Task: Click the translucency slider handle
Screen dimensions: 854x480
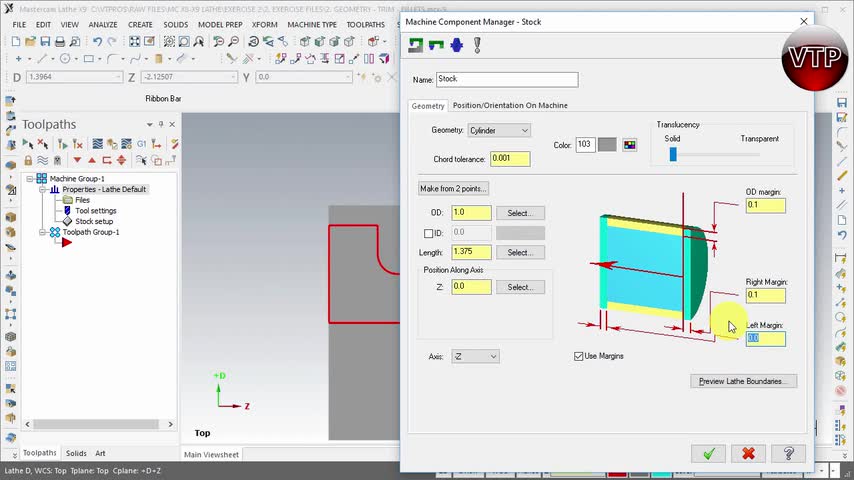Action: [673, 154]
